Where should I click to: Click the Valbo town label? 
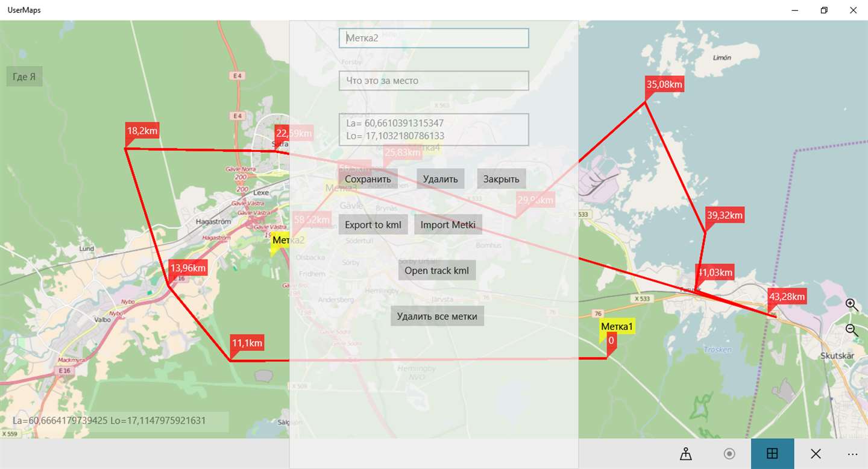click(102, 319)
